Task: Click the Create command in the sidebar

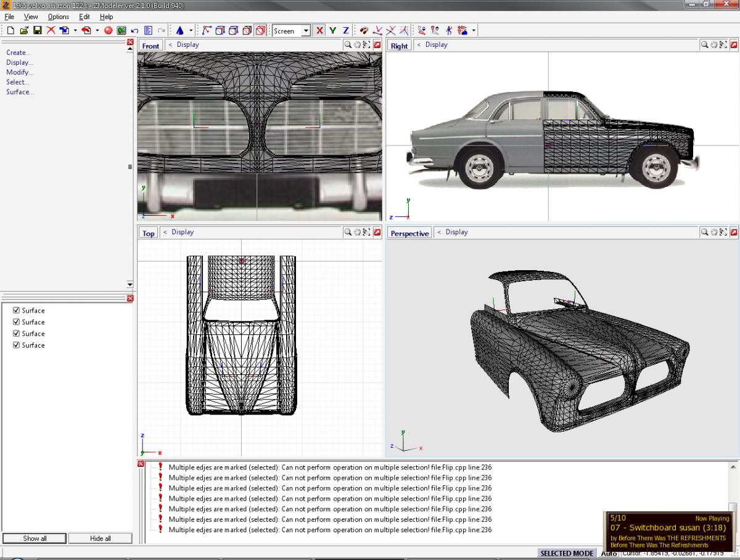Action: [x=17, y=52]
